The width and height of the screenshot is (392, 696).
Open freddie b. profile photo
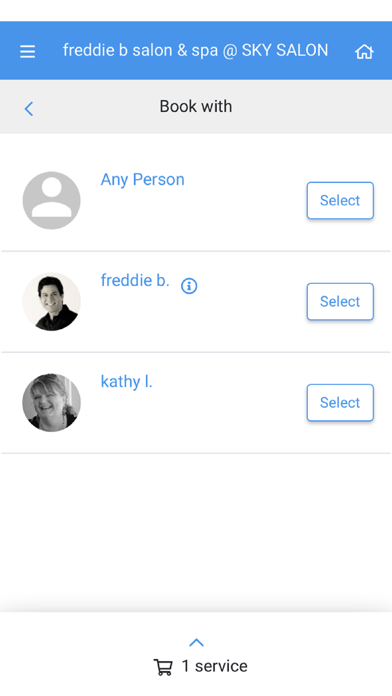[x=51, y=301]
